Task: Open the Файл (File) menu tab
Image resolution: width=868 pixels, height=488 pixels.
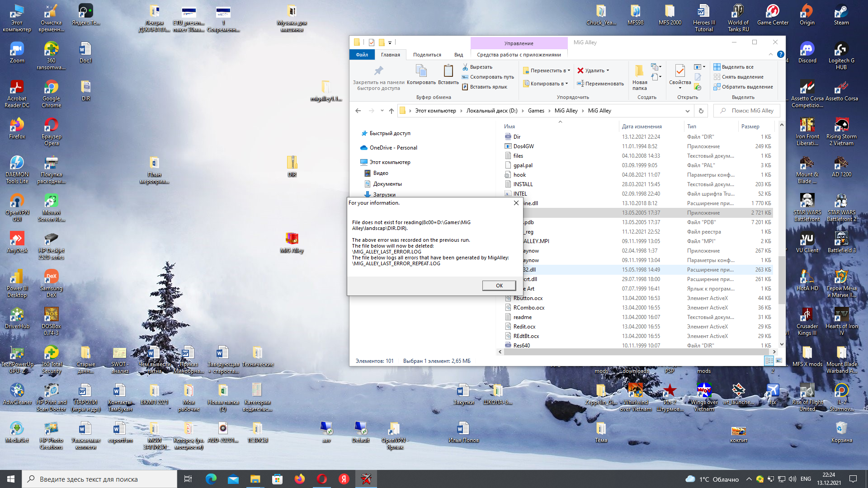Action: tap(362, 55)
